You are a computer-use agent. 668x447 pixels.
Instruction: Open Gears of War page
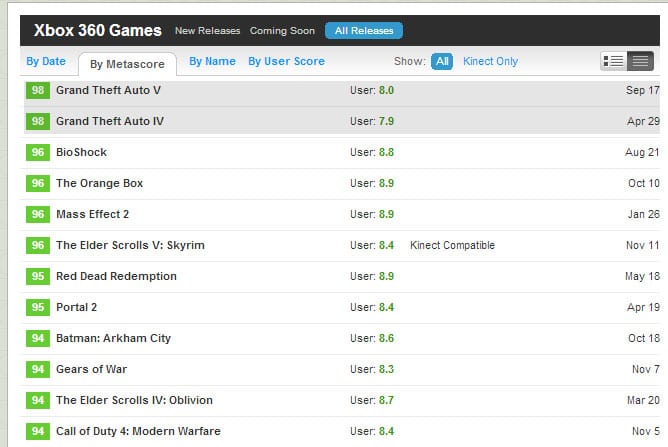(x=92, y=369)
